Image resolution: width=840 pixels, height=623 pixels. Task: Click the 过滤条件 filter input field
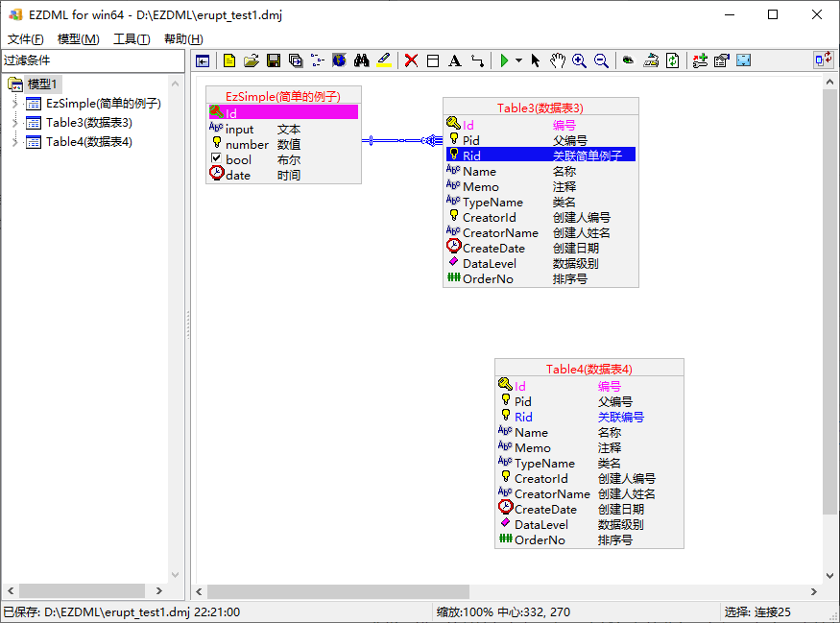(93, 60)
